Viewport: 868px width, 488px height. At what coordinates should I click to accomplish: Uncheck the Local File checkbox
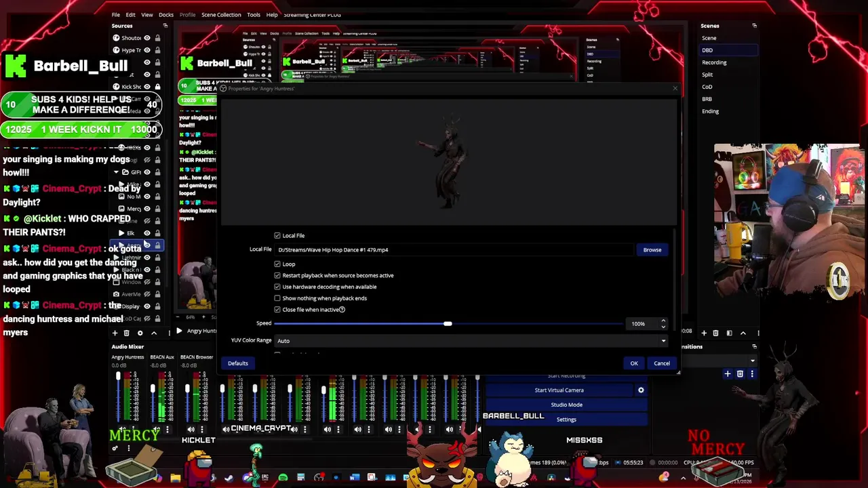(x=277, y=236)
